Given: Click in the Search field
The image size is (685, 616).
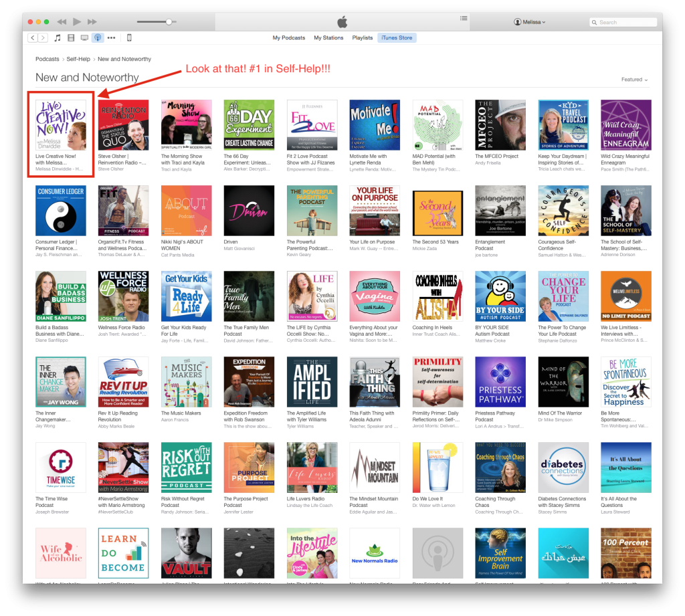Looking at the screenshot, I should pyautogui.click(x=625, y=22).
